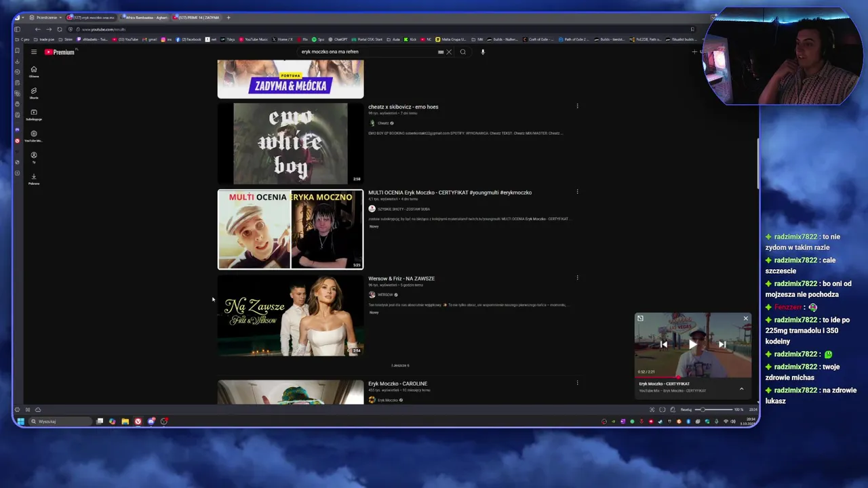Open Przestrzenie workspace dropdown
The width and height of the screenshot is (868, 488).
point(46,18)
